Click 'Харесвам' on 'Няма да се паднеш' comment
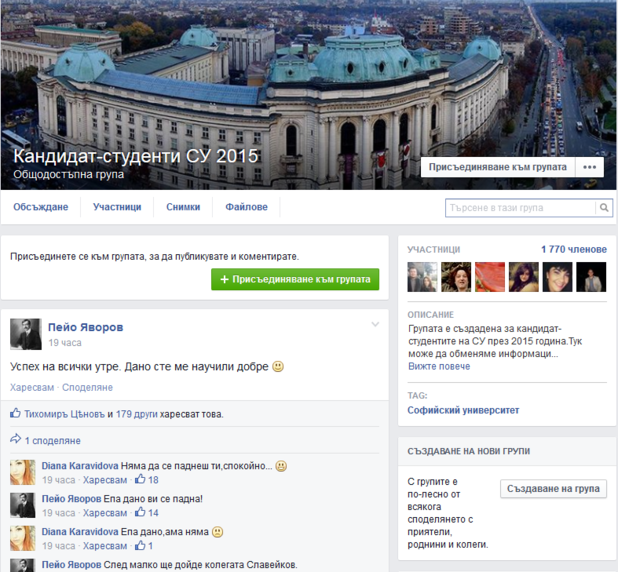 (105, 480)
